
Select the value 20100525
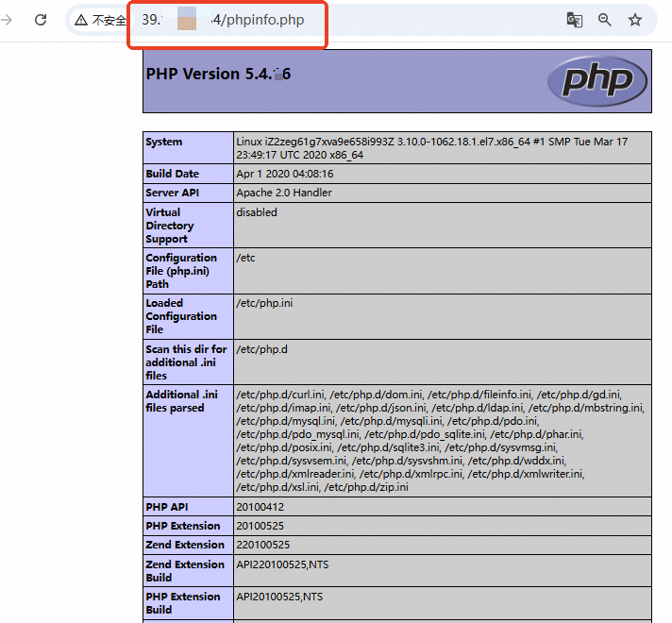coord(260,526)
